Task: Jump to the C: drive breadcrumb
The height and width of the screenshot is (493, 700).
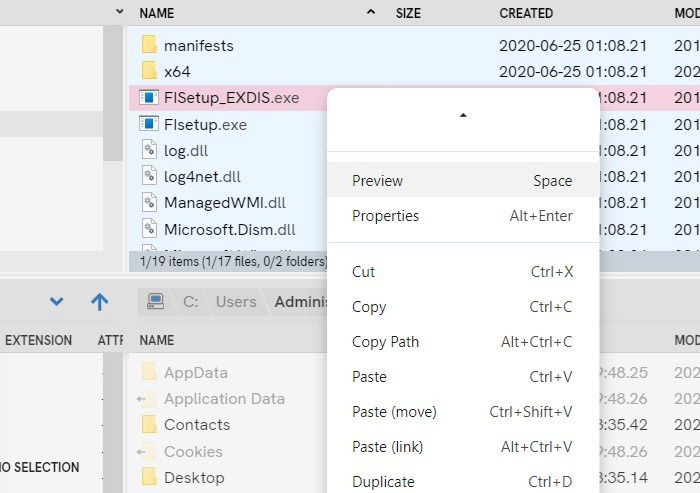Action: tap(190, 301)
